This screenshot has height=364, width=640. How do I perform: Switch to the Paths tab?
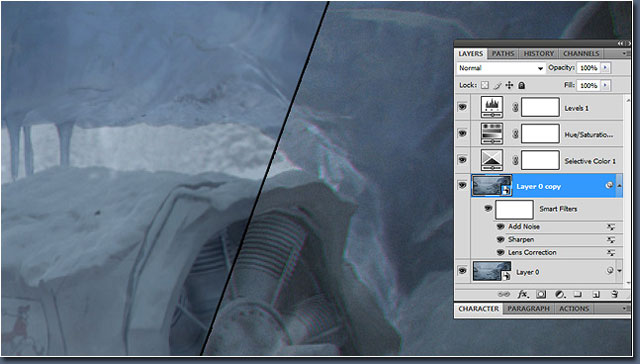[502, 53]
